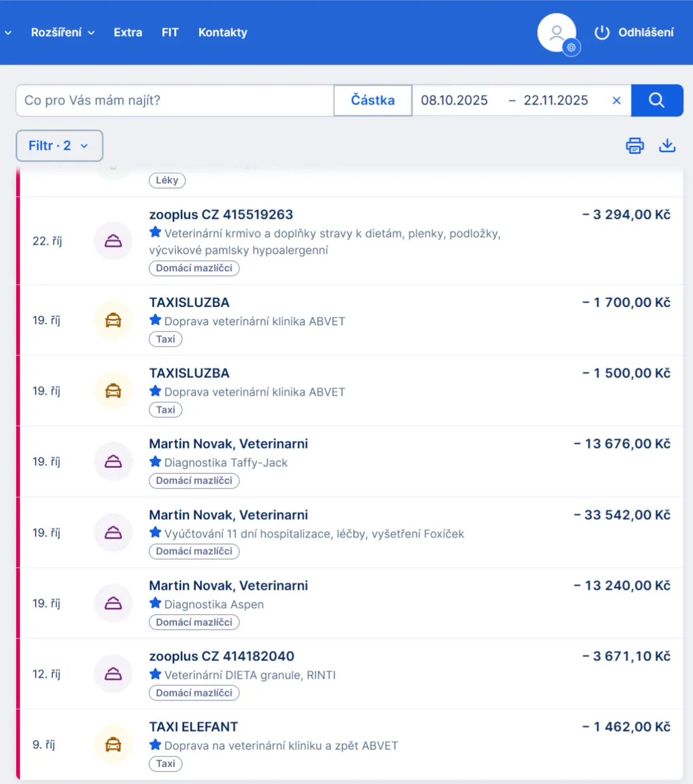Screen dimensions: 693x784
Task: Expand the Filtr · 2 dropdown
Action: [x=59, y=146]
